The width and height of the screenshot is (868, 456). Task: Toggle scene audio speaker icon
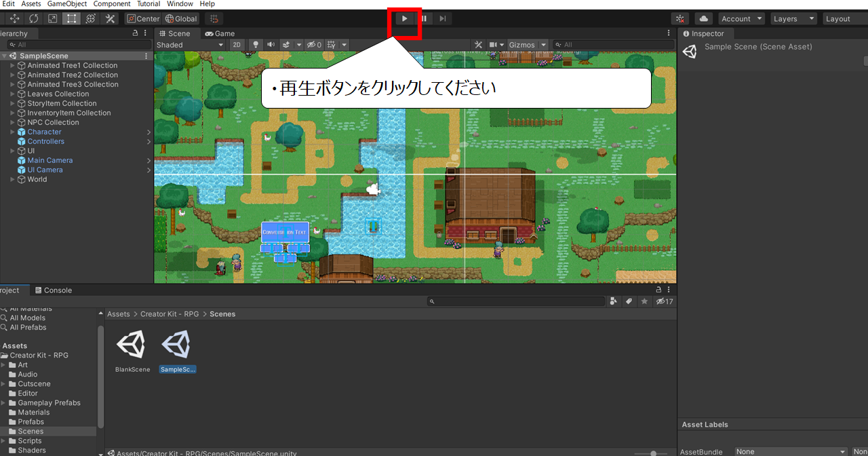pos(271,45)
